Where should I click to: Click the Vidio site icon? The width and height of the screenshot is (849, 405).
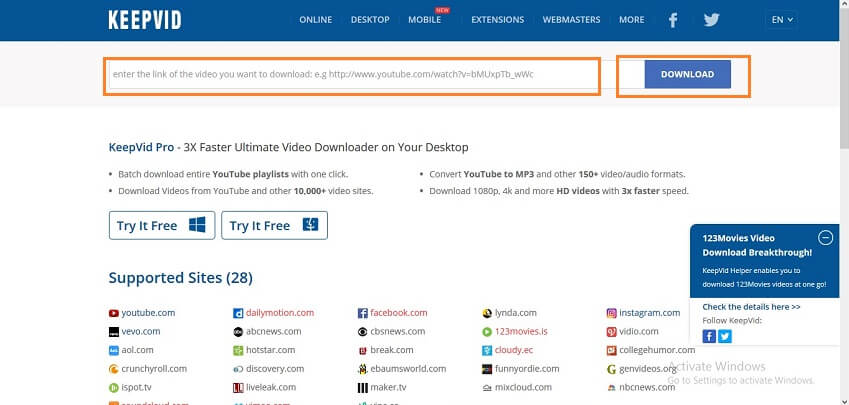point(611,331)
